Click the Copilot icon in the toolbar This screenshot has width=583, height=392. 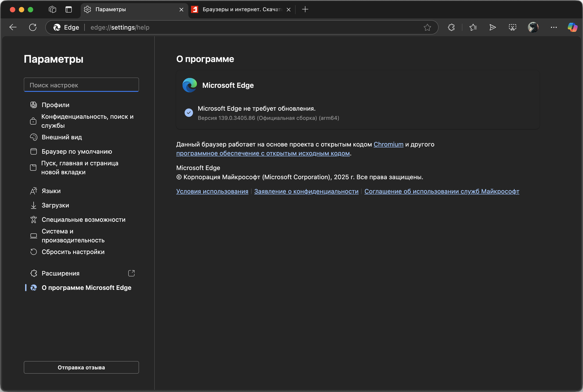pos(572,27)
